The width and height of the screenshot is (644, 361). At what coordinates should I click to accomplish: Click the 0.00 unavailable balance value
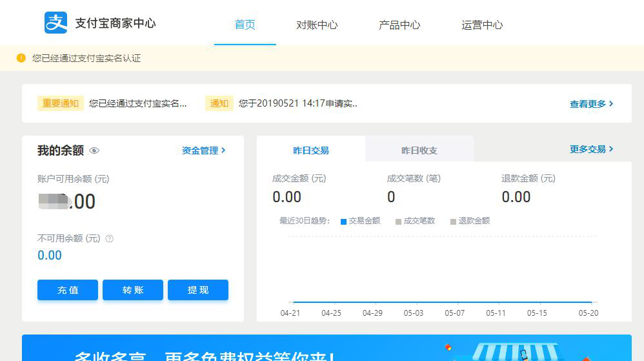pyautogui.click(x=50, y=255)
